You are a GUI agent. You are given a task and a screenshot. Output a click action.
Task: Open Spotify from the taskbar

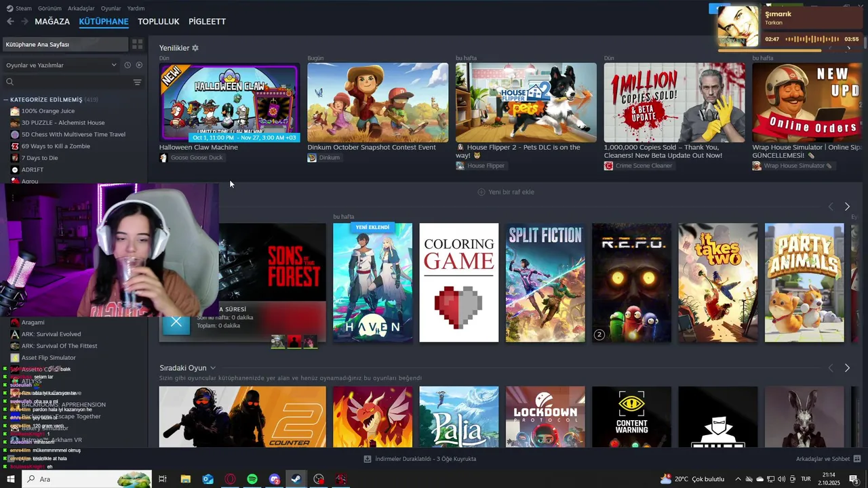pos(252,479)
